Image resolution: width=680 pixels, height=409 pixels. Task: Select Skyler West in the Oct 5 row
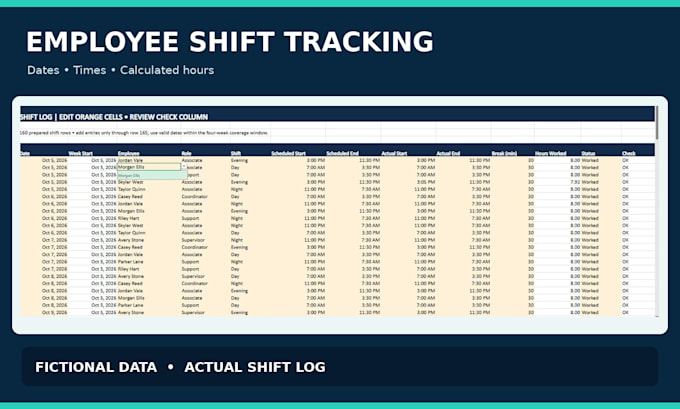coord(131,182)
